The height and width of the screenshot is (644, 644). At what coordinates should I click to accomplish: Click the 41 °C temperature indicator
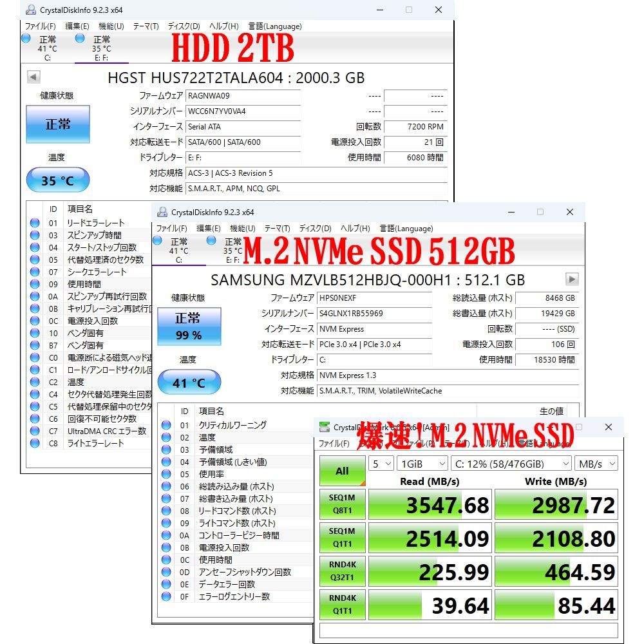[188, 383]
